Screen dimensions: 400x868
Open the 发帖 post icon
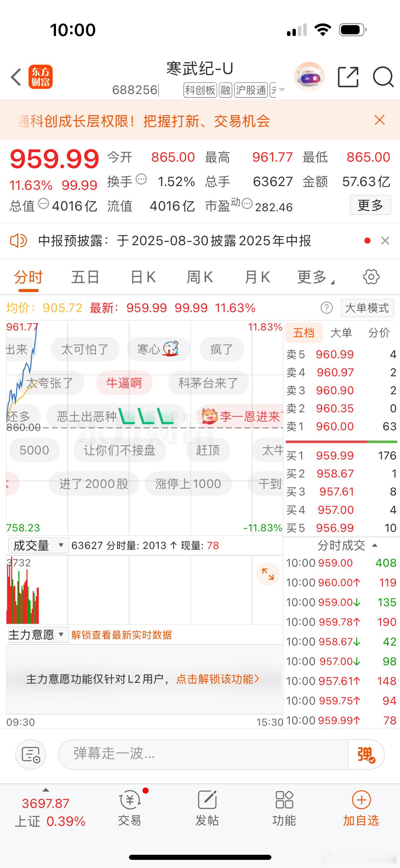point(207,809)
